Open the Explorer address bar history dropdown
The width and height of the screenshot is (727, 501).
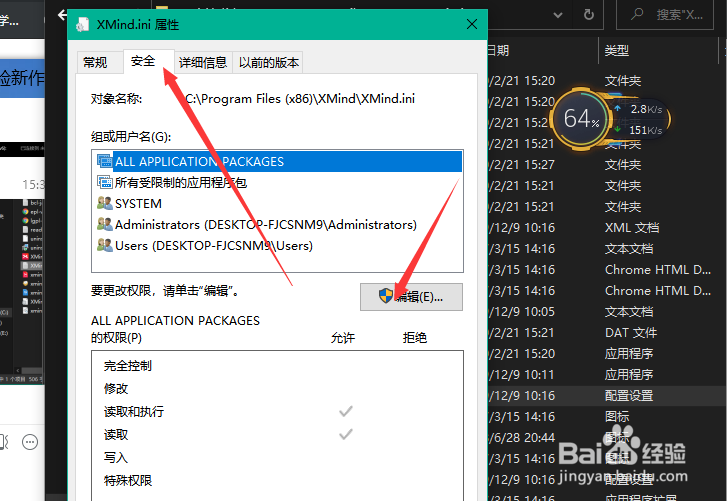[558, 15]
